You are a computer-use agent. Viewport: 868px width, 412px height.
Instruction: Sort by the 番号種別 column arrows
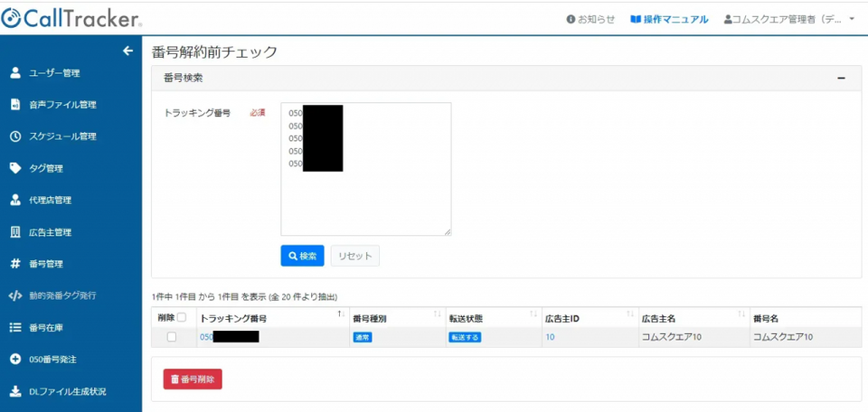pos(438,314)
